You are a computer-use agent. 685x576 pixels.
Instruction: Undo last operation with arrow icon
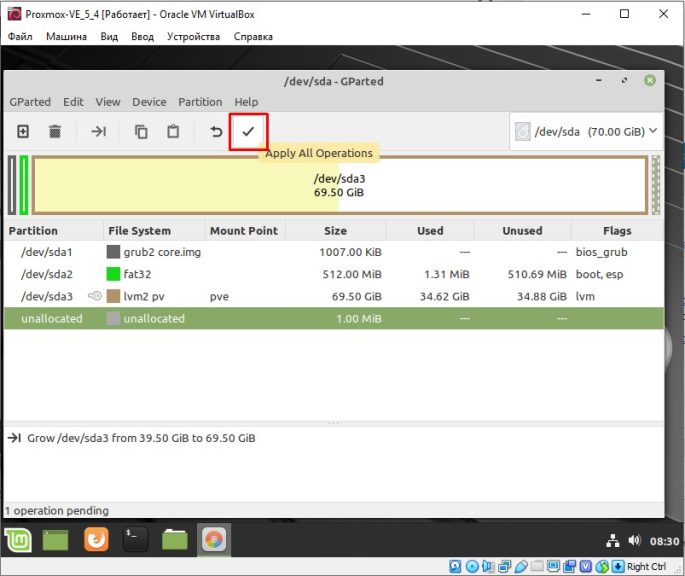(x=216, y=131)
